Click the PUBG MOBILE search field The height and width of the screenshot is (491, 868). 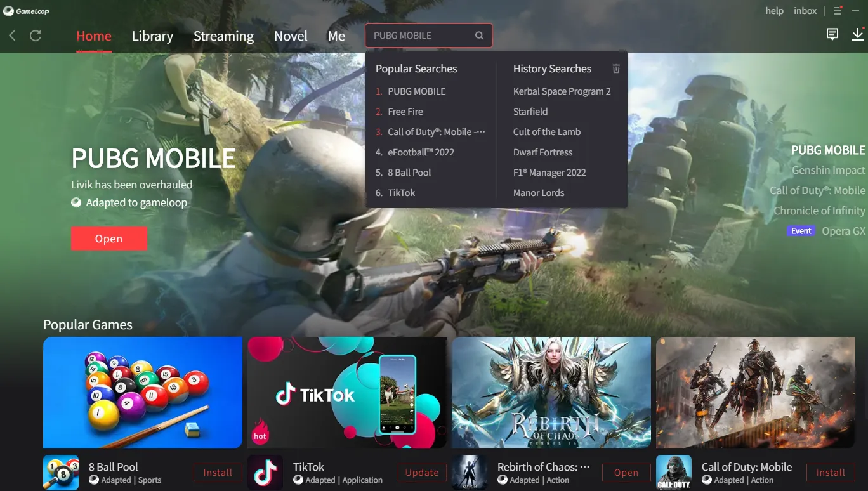[428, 36]
